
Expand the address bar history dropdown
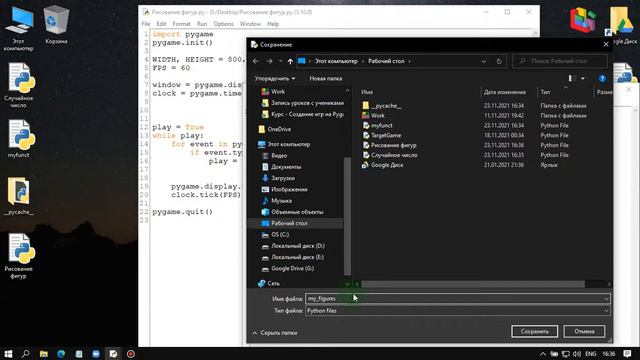point(484,61)
